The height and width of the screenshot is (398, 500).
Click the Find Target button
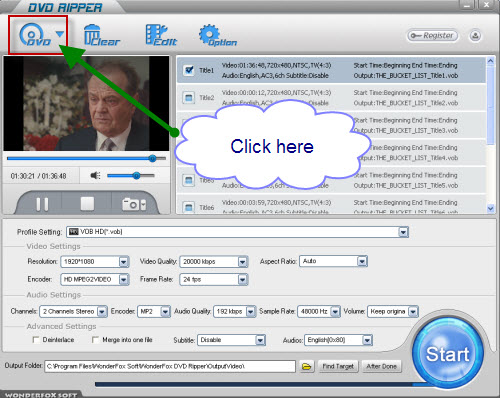338,367
